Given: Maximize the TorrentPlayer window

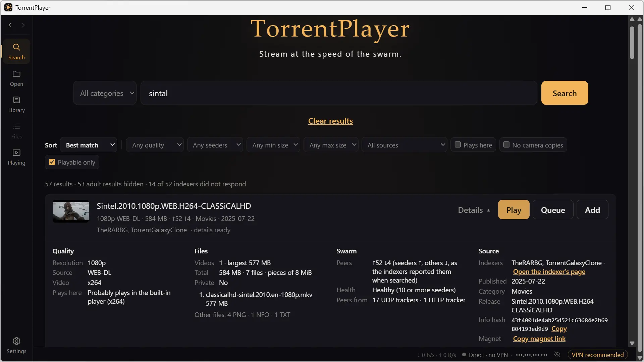Looking at the screenshot, I should point(608,7).
